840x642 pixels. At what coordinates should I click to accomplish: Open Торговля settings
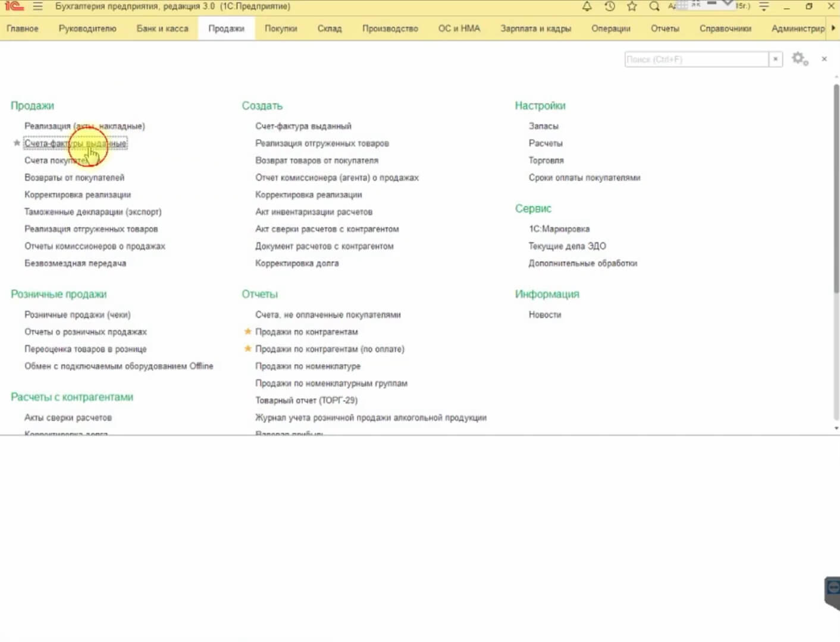point(546,160)
